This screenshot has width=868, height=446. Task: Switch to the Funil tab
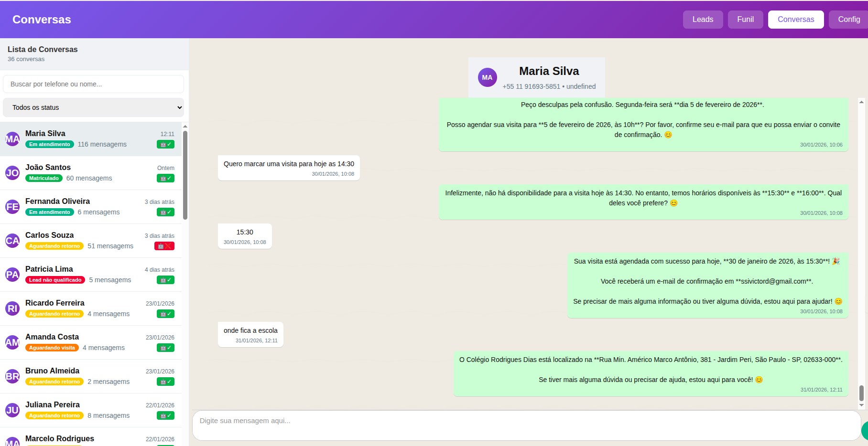coord(745,19)
